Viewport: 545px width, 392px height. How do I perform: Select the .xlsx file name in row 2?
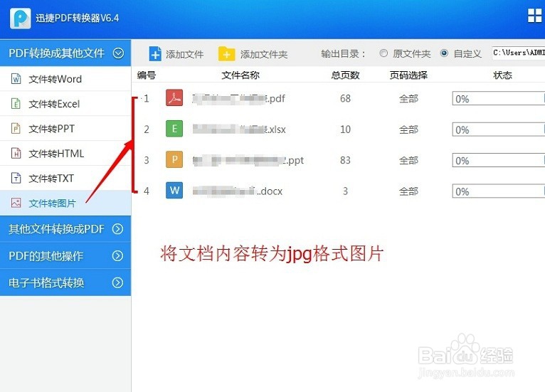pyautogui.click(x=239, y=129)
